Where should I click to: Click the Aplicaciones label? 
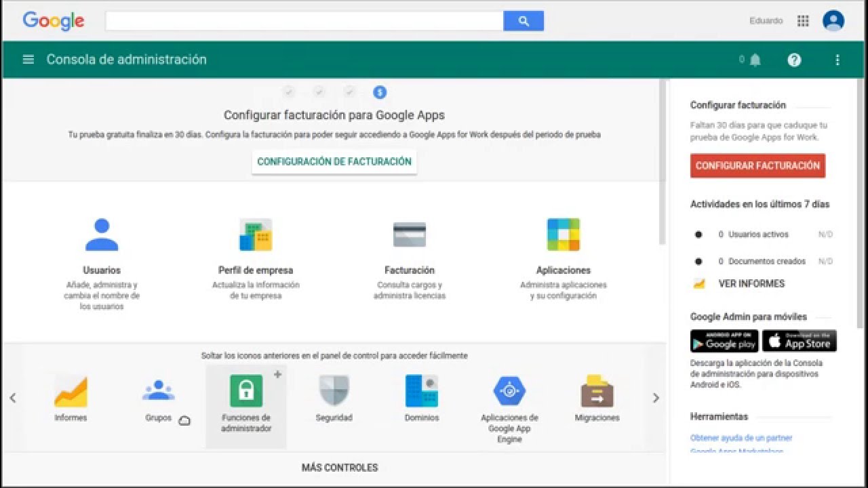564,270
